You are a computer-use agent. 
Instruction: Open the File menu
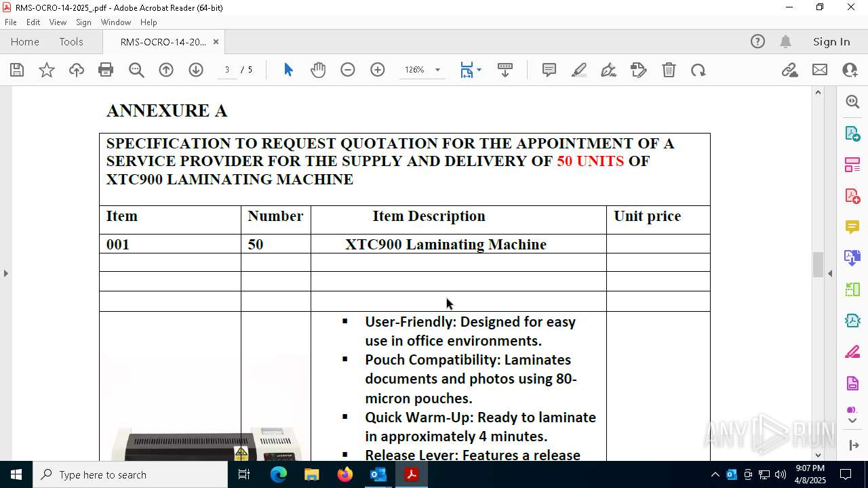point(11,22)
